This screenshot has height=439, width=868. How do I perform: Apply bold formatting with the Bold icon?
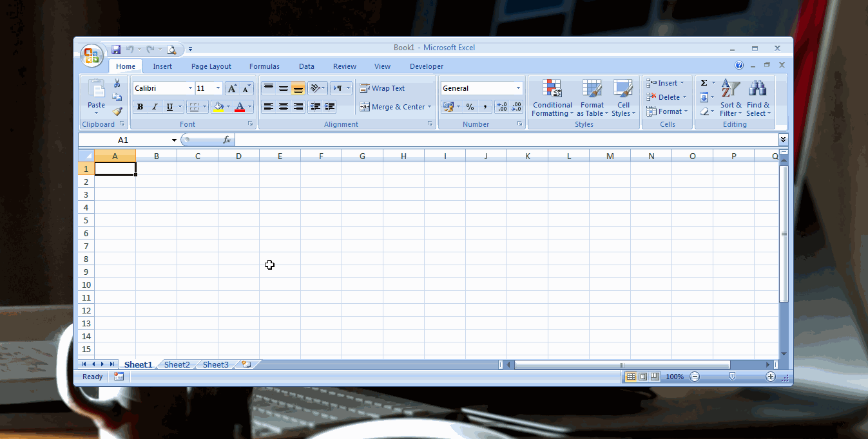[x=140, y=106]
